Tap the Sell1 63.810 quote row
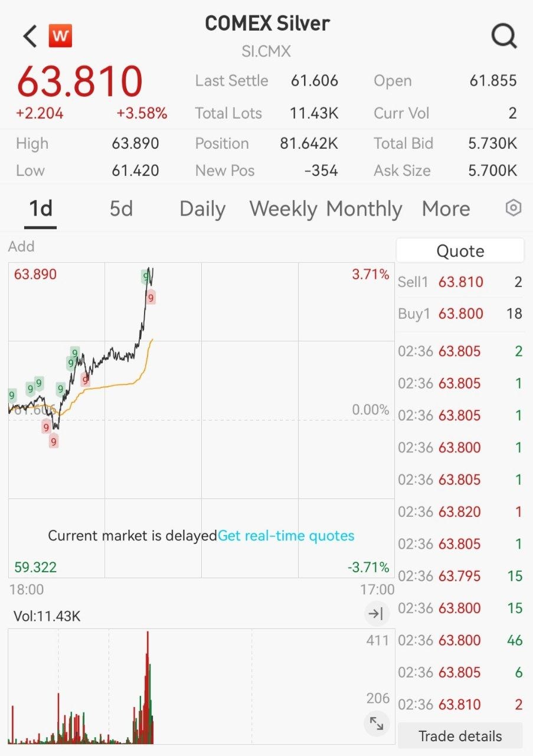 [460, 282]
